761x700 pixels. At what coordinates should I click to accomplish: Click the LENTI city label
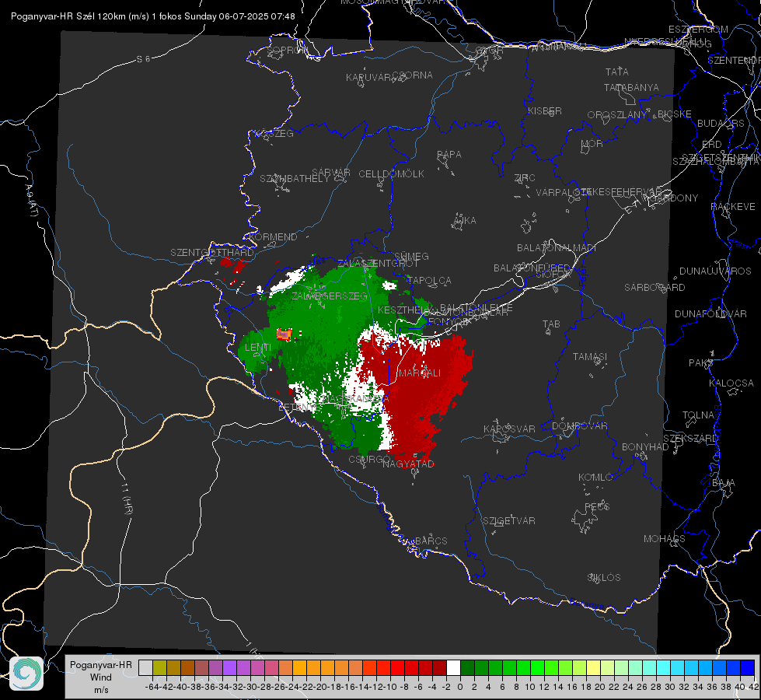(x=258, y=348)
